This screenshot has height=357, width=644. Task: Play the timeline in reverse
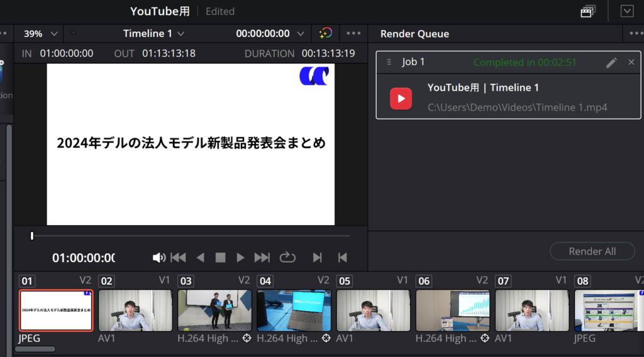click(201, 258)
